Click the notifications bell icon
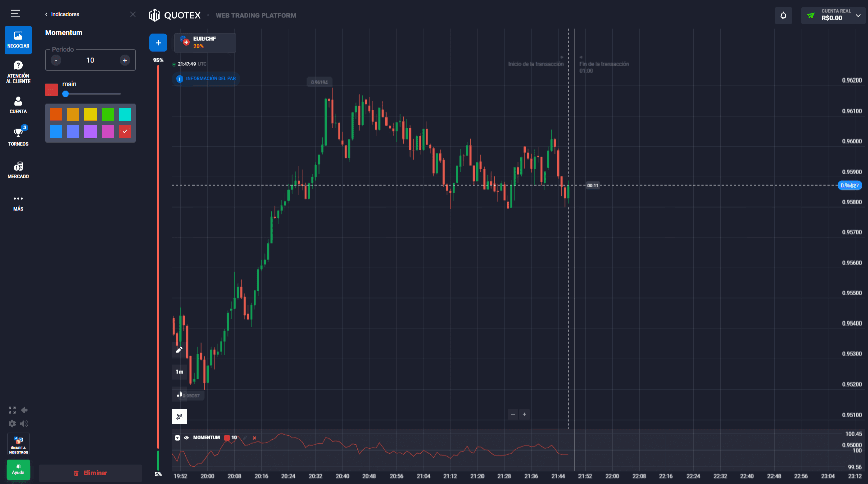This screenshot has height=484, width=868. [783, 16]
